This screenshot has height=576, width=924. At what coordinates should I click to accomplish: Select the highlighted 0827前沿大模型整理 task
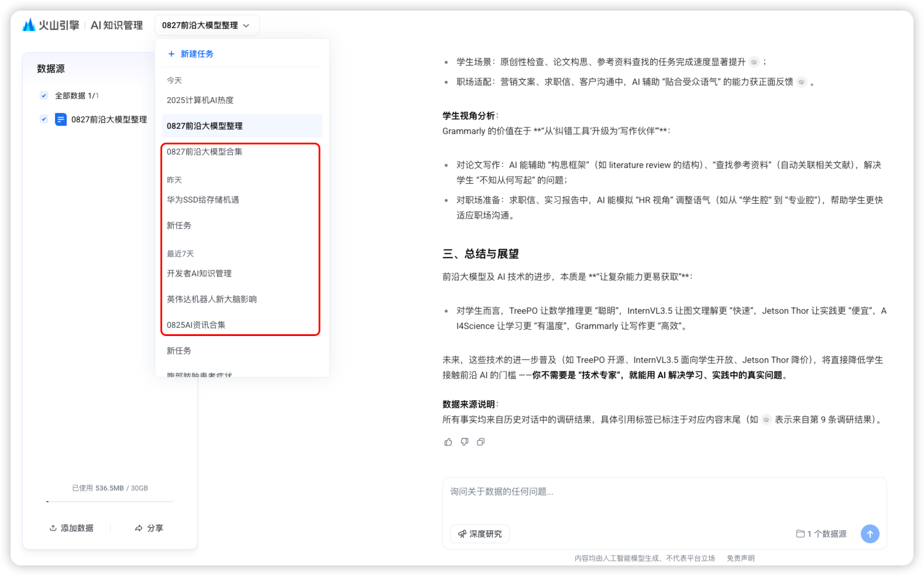242,126
